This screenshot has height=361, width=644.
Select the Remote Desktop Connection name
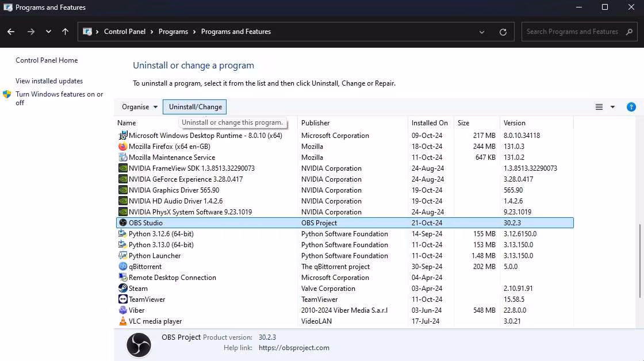pyautogui.click(x=172, y=278)
